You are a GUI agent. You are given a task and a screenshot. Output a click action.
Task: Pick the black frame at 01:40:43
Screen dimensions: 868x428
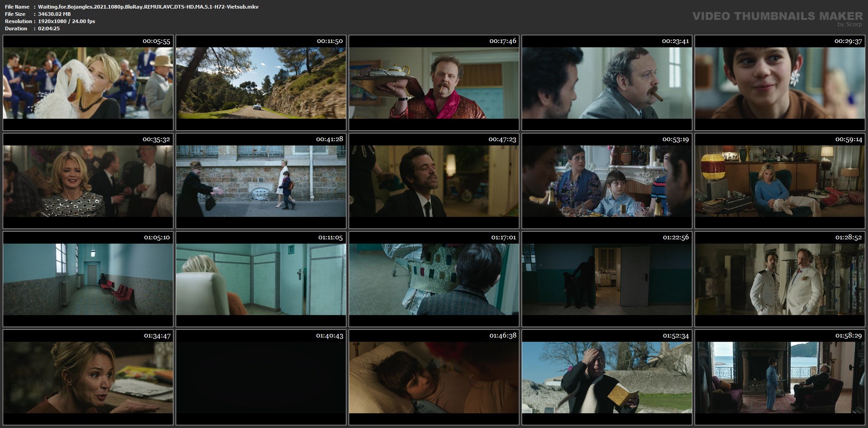click(x=261, y=377)
